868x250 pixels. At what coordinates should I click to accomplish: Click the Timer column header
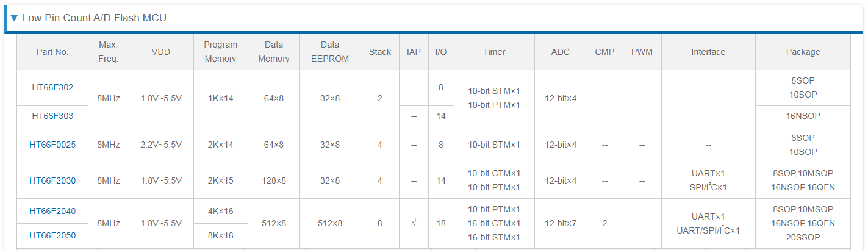[494, 52]
